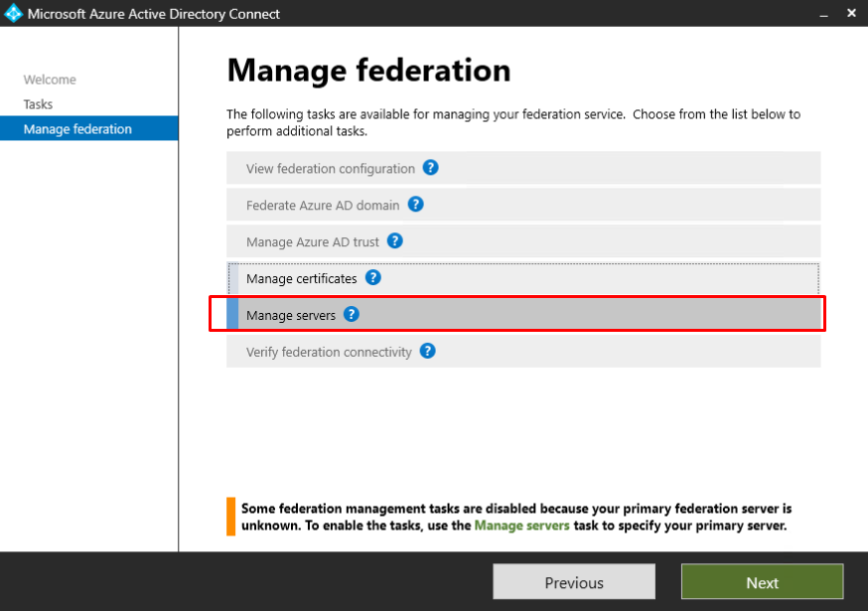Open help tooltip for Manage Azure AD trust

coord(394,241)
